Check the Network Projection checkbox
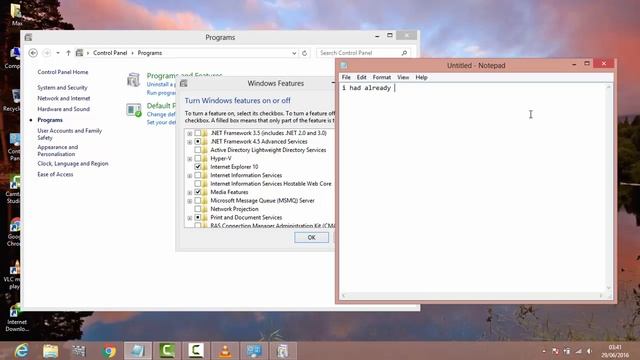This screenshot has width=640, height=360. (198, 209)
